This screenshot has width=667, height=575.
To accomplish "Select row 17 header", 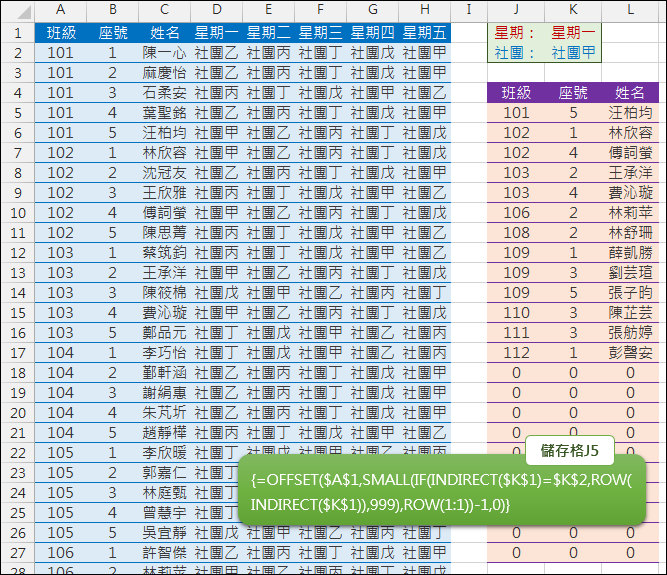I will click(x=18, y=353).
